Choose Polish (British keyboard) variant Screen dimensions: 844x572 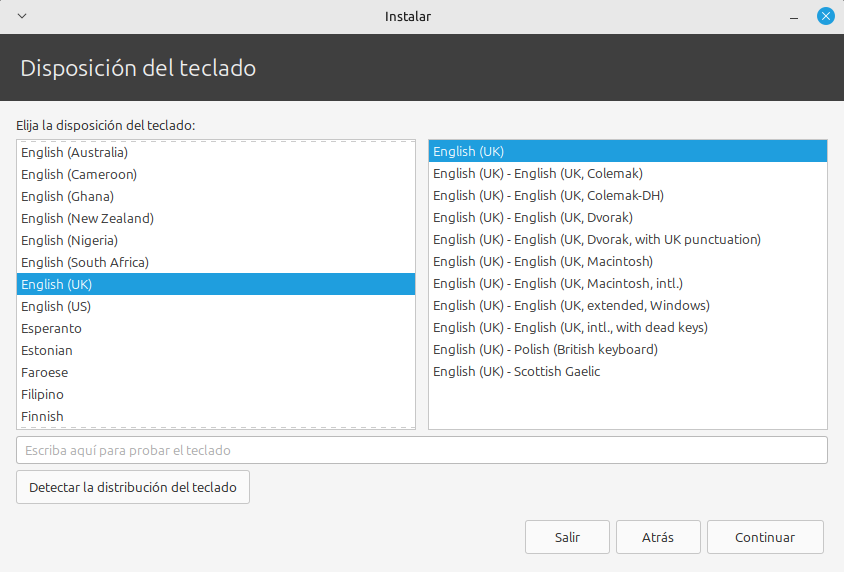(x=628, y=350)
